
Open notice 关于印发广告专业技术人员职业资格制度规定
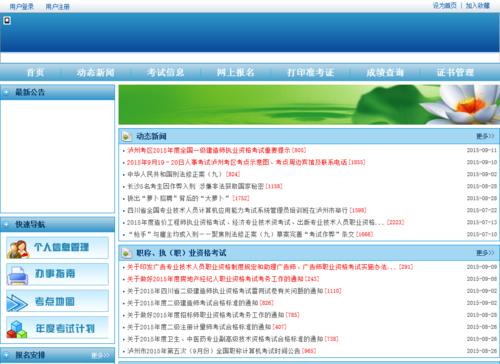pyautogui.click(x=262, y=267)
